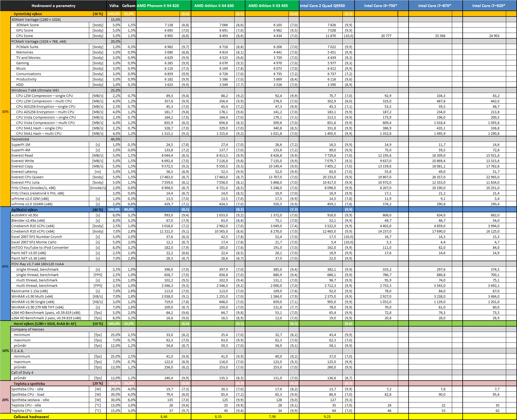
Task: Select the '3DMark Vantage (1280 × 1024)' group label
Action: 36,19
